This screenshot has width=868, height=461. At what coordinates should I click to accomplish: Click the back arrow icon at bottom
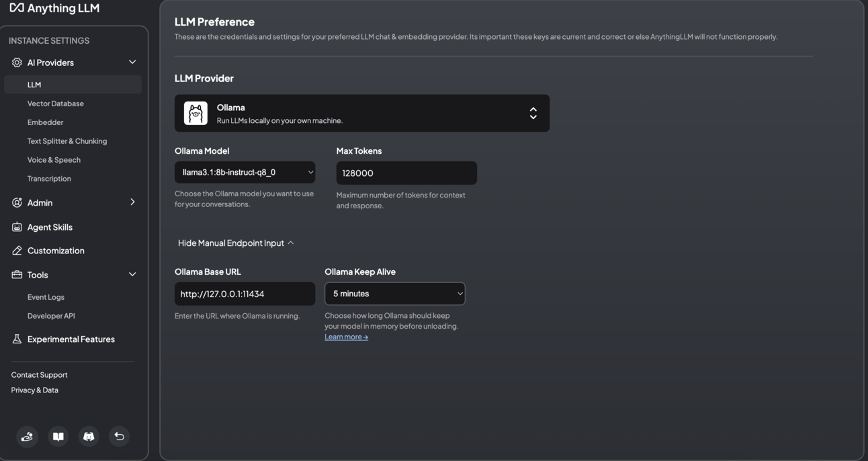[x=118, y=436]
